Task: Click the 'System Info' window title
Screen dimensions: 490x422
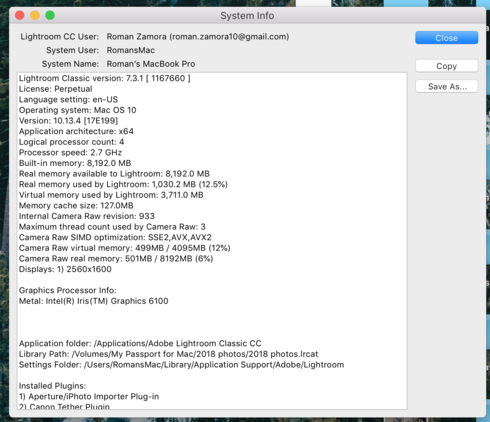Action: pyautogui.click(x=247, y=16)
